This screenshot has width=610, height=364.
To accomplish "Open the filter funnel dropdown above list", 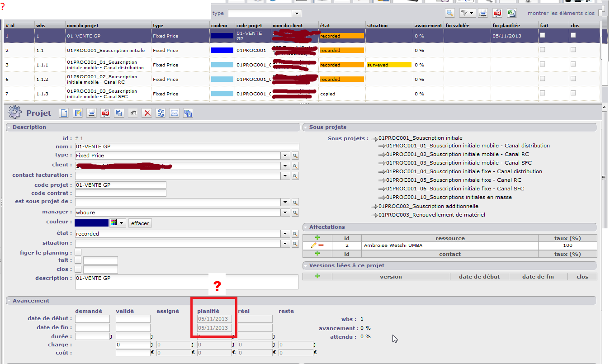I will click(x=467, y=13).
